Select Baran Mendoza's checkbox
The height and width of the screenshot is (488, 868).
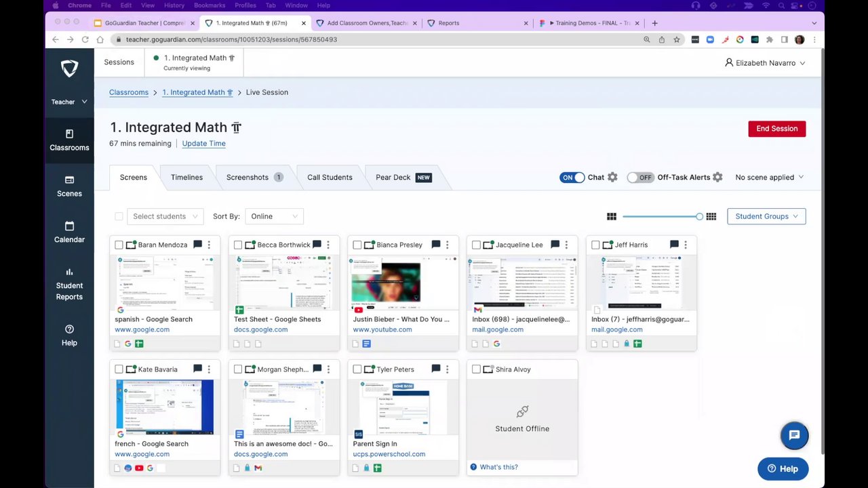point(119,245)
